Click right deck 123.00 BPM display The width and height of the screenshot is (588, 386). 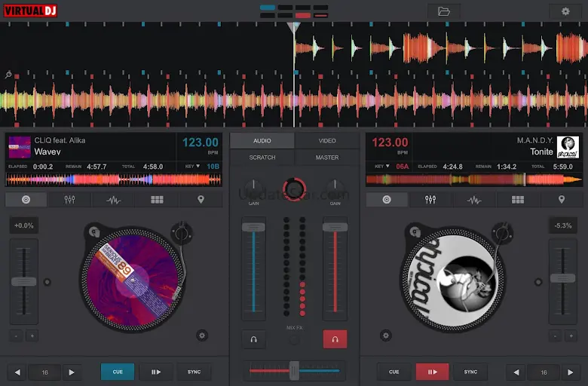point(390,142)
